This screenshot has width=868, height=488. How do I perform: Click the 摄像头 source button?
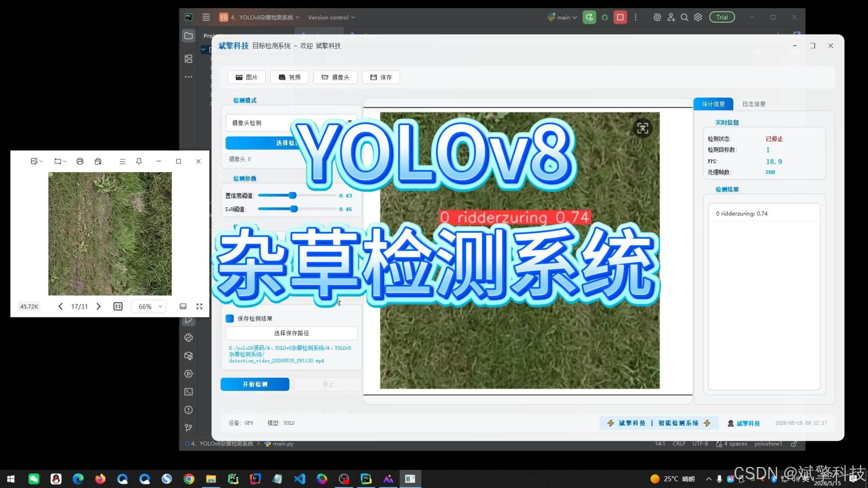[335, 77]
